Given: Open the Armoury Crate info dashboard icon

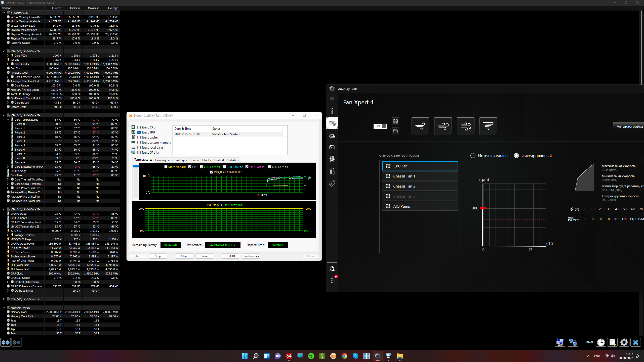Looking at the screenshot, I should pos(332,111).
